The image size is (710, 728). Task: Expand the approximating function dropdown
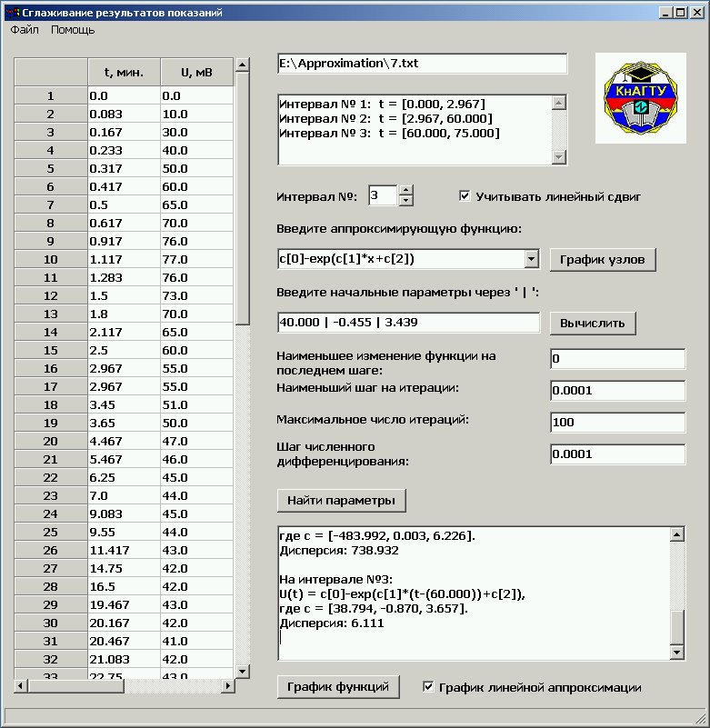[532, 260]
